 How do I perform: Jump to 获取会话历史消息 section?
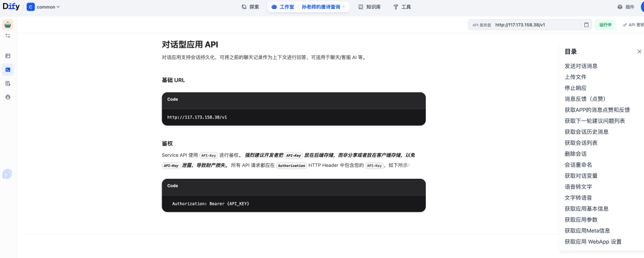tap(587, 132)
